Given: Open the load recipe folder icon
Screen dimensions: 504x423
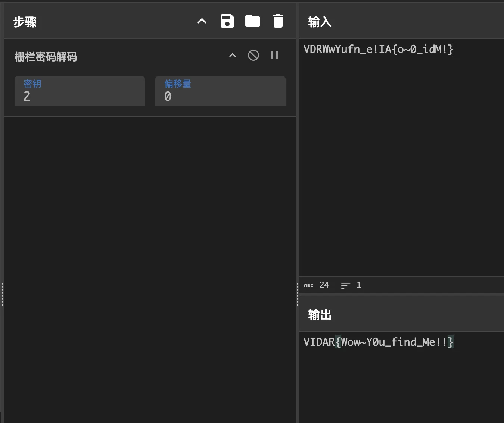Looking at the screenshot, I should (x=252, y=21).
